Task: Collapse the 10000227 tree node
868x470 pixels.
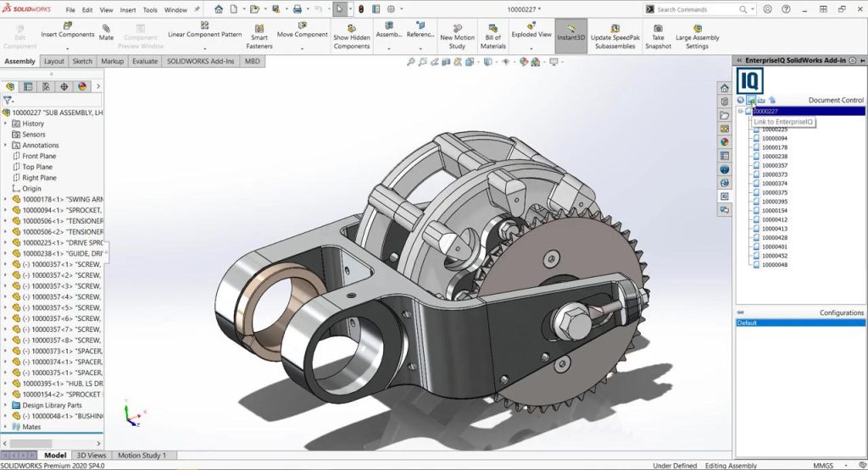Action: pyautogui.click(x=740, y=111)
